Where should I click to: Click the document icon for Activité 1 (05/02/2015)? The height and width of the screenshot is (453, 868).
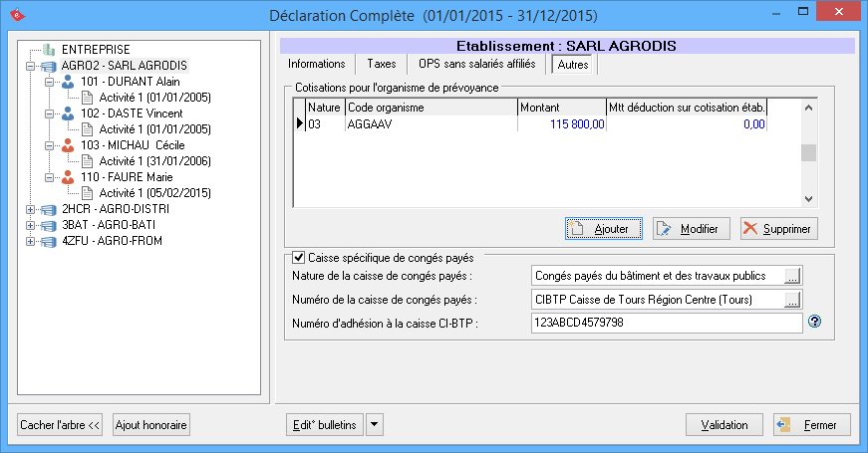pos(87,193)
